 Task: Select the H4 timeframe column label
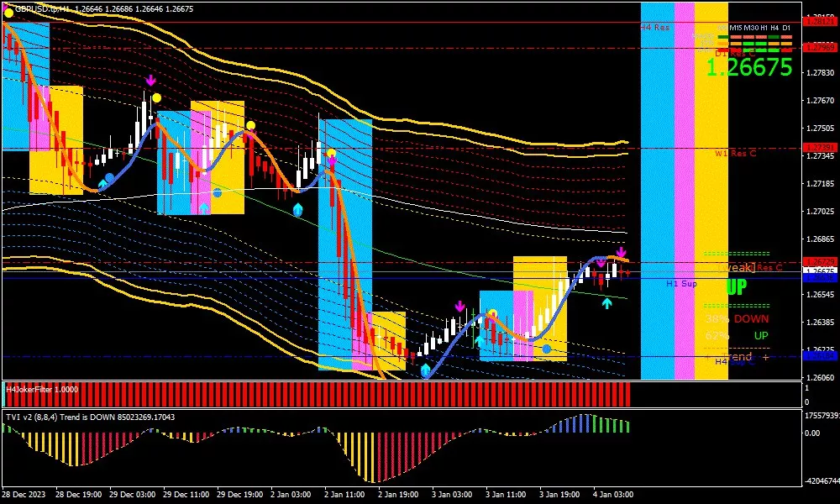[x=774, y=28]
